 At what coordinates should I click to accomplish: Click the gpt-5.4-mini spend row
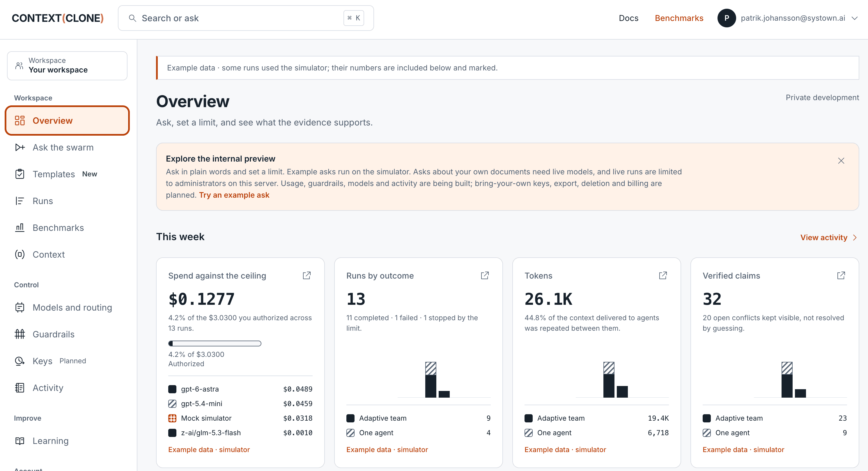coord(240,404)
